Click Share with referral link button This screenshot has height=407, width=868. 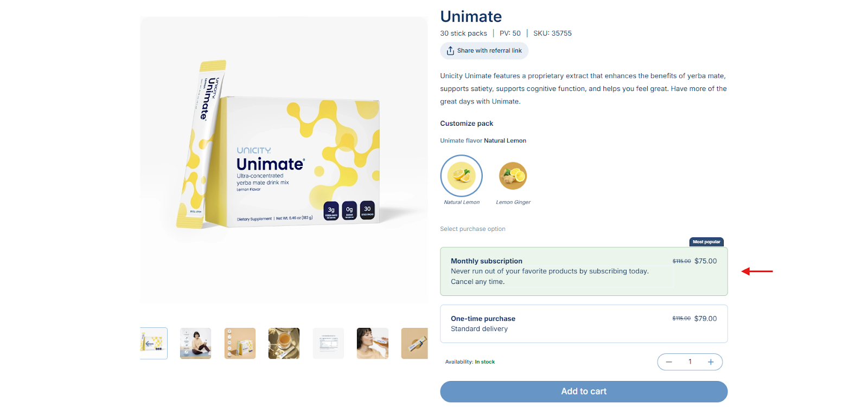point(484,50)
